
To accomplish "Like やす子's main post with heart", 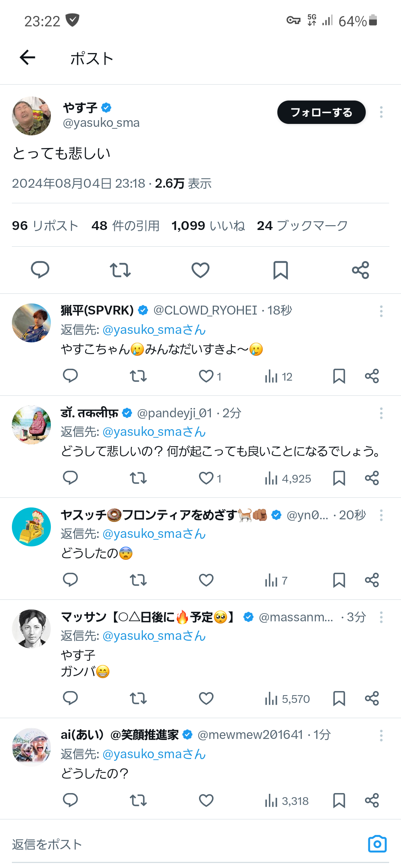I will 200,270.
